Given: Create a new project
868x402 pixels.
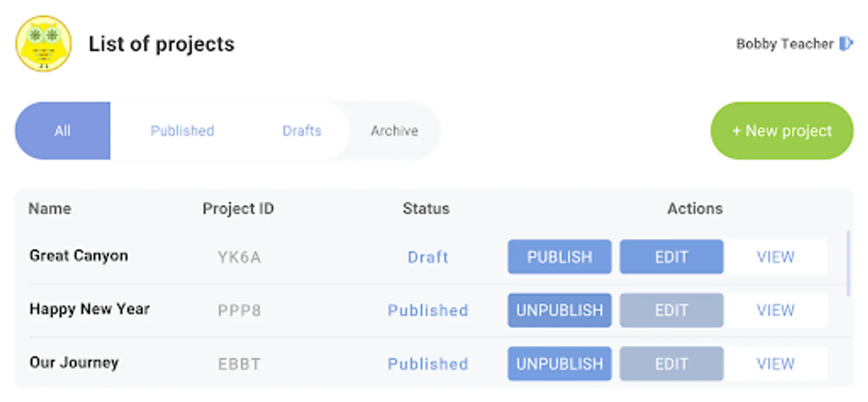Looking at the screenshot, I should 781,131.
